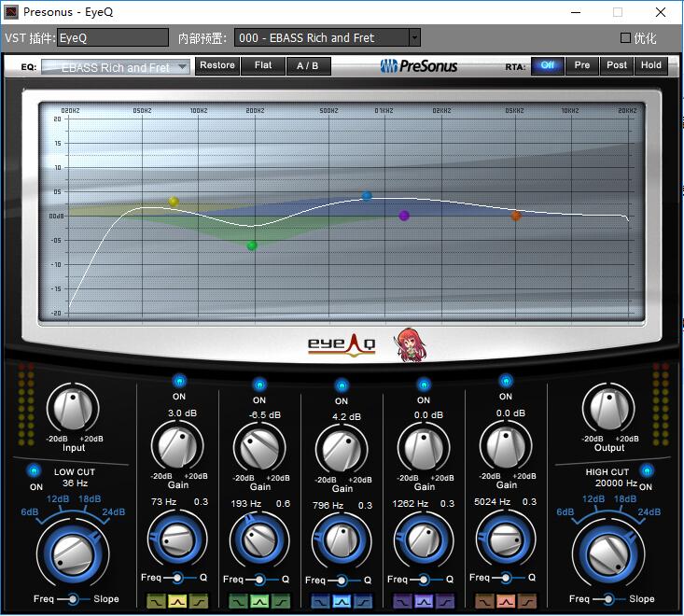
Task: Click the eyeQ logo below the graph
Action: click(342, 346)
